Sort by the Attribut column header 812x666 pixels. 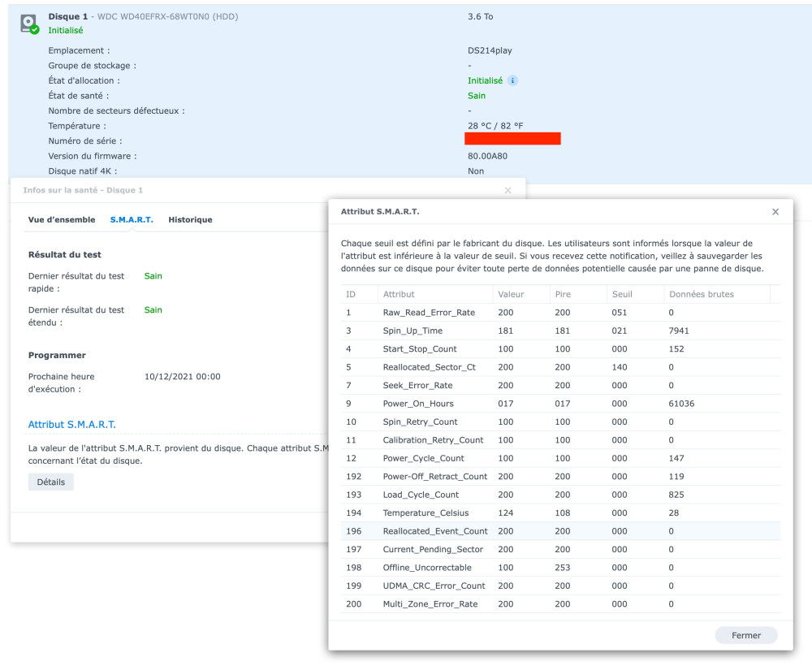click(399, 294)
